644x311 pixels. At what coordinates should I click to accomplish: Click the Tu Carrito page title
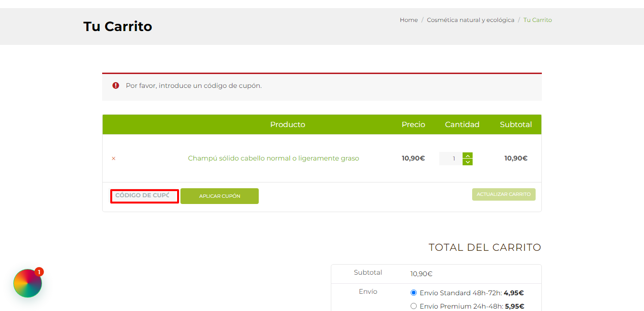[x=118, y=26]
